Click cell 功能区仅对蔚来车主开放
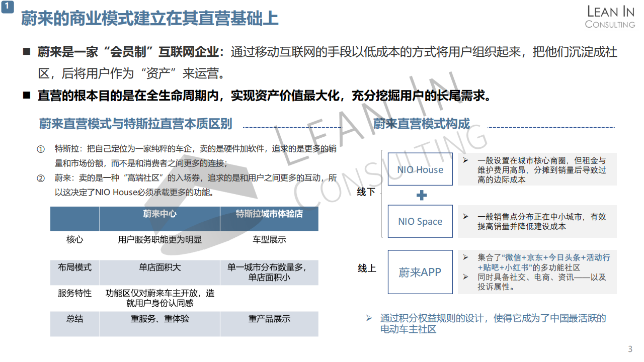Image resolution: width=644 pixels, height=362 pixels. point(159,298)
